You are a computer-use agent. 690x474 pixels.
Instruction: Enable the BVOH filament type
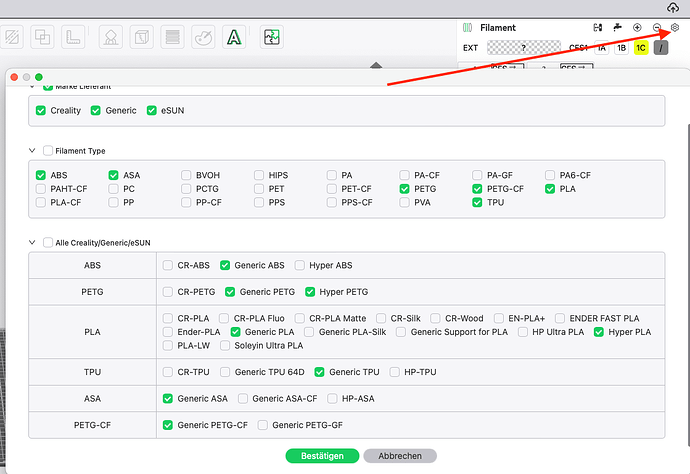(x=186, y=175)
